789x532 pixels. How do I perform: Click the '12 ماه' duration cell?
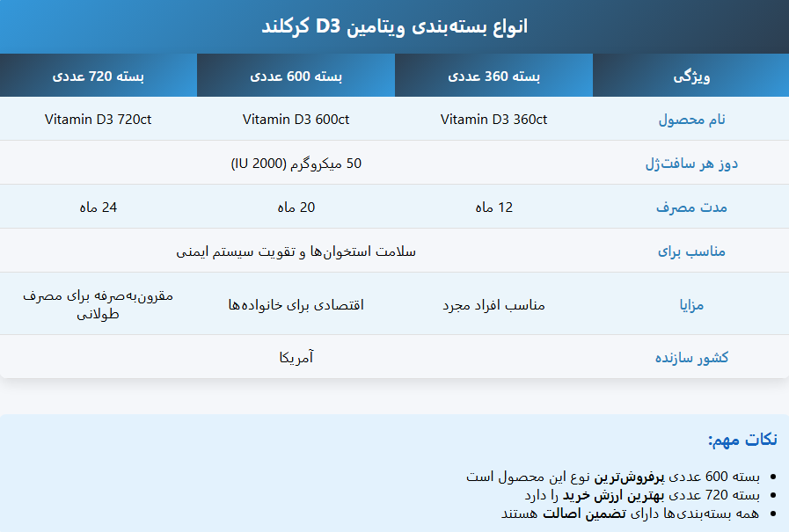pos(493,208)
